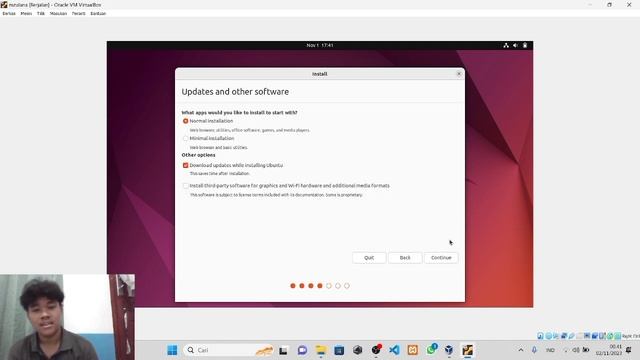The width and height of the screenshot is (640, 360).
Task: Click the Ubuntu volume icon in top bar
Action: tap(516, 45)
